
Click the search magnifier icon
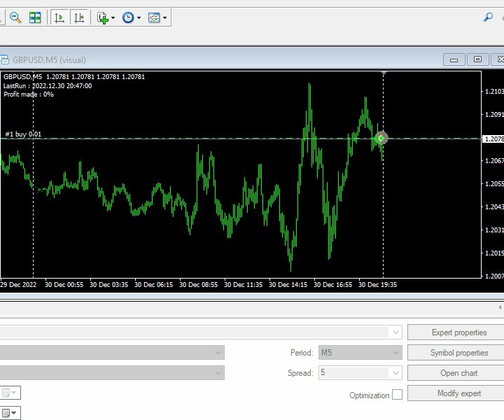pyautogui.click(x=488, y=17)
